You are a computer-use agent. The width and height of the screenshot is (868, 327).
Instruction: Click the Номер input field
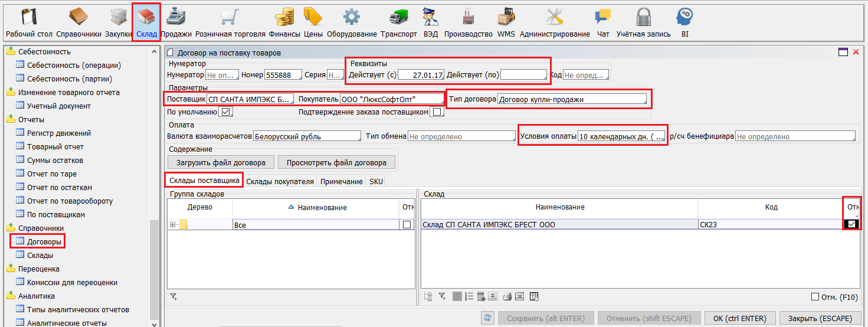point(283,75)
